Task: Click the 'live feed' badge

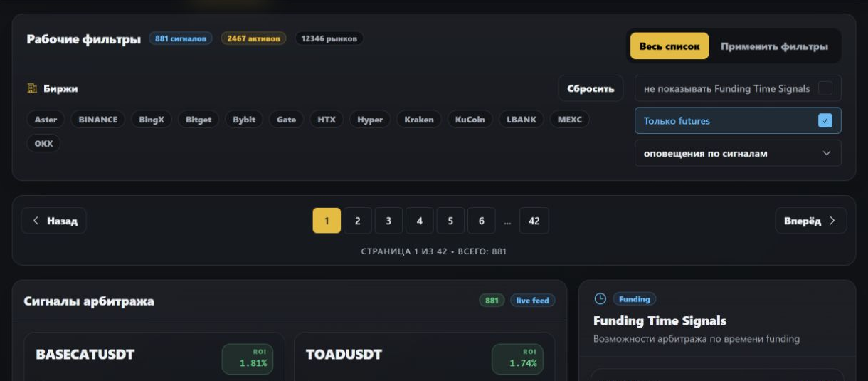Action: [x=533, y=301]
